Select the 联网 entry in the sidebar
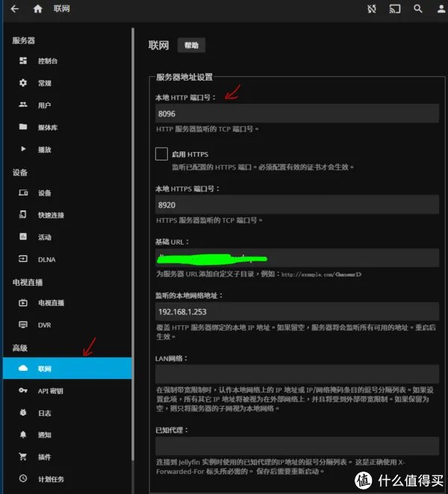 pos(67,369)
